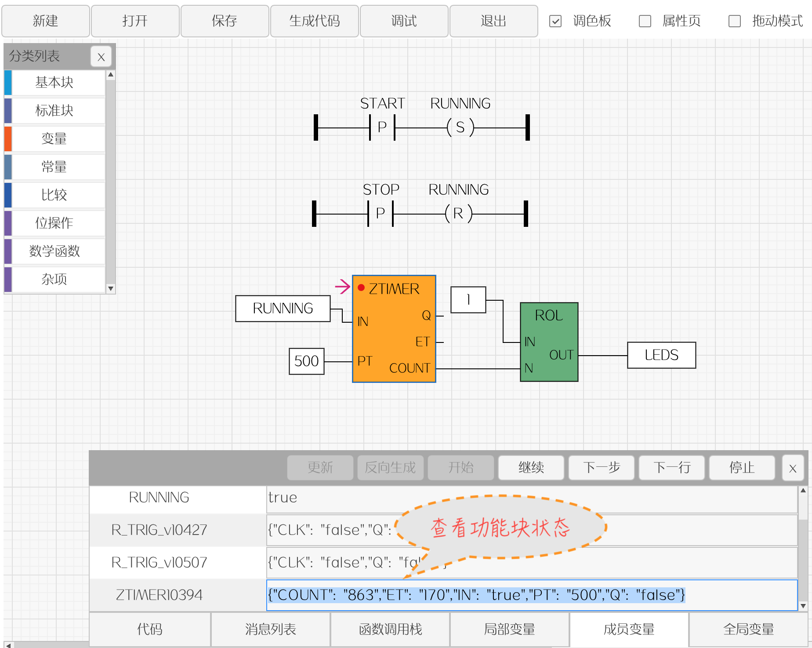The image size is (812, 648).
Task: Switch to the 局部变量 tab
Action: coord(510,630)
